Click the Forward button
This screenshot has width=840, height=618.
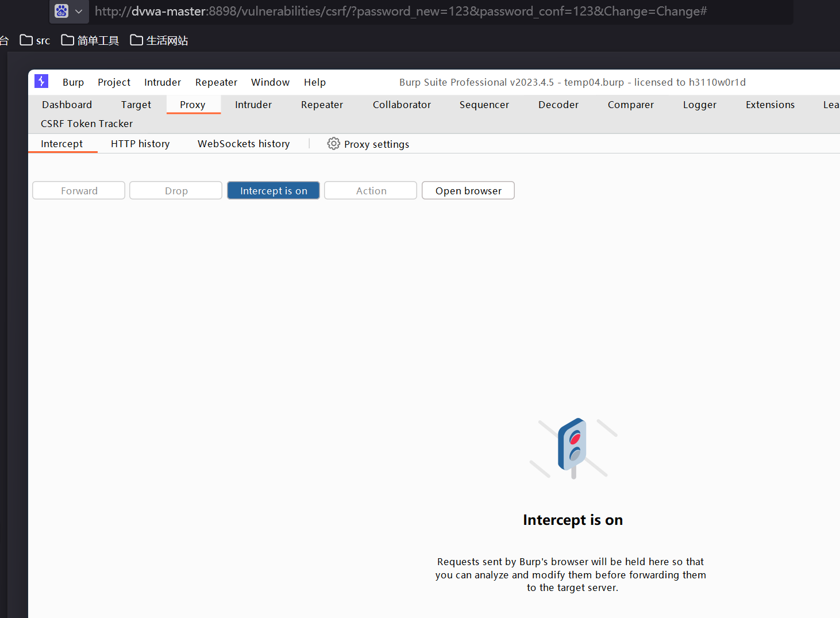pyautogui.click(x=79, y=190)
